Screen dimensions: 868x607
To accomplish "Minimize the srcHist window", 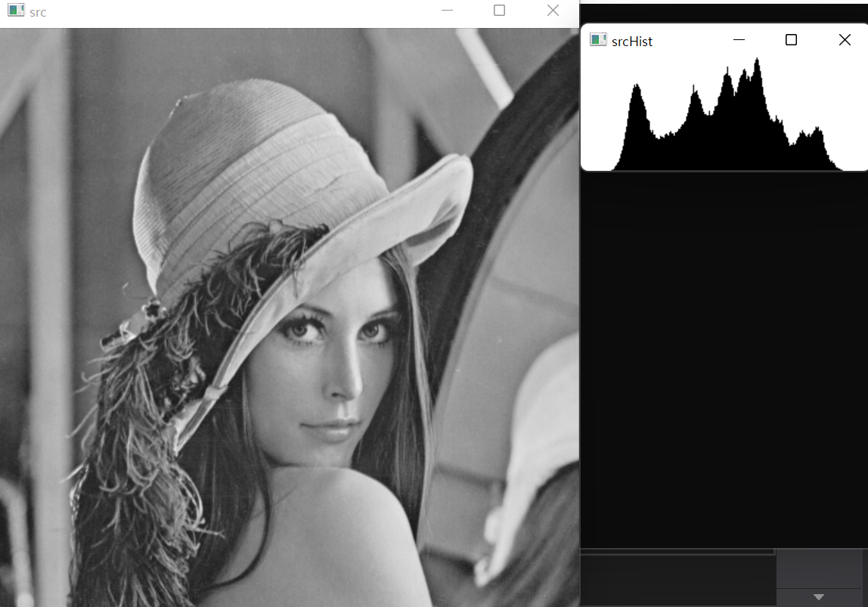I will [x=739, y=40].
